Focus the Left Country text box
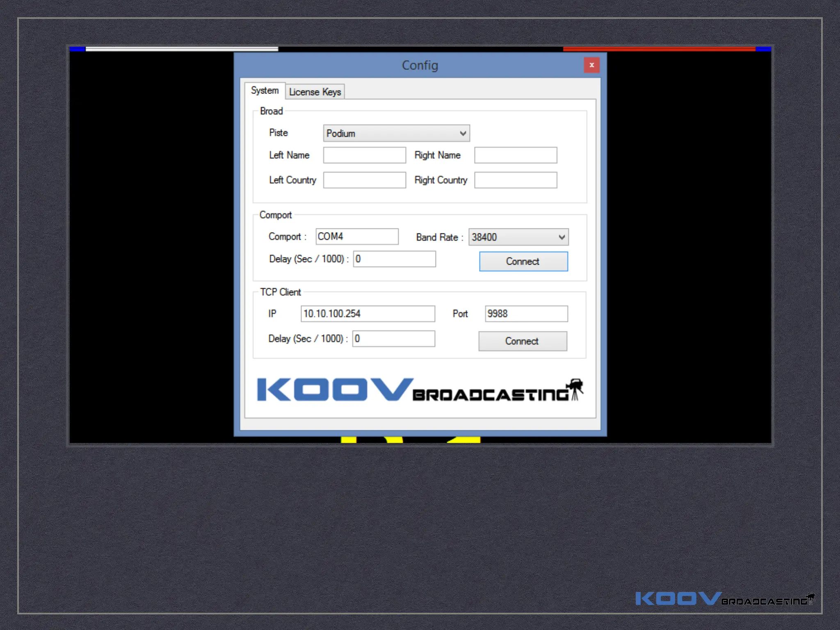Viewport: 840px width, 630px height. 364,180
